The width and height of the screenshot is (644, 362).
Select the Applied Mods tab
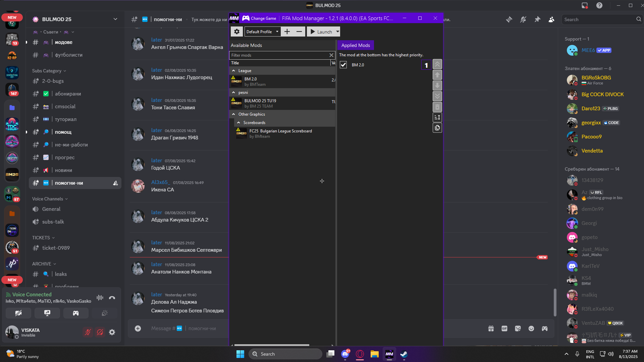pos(356,45)
